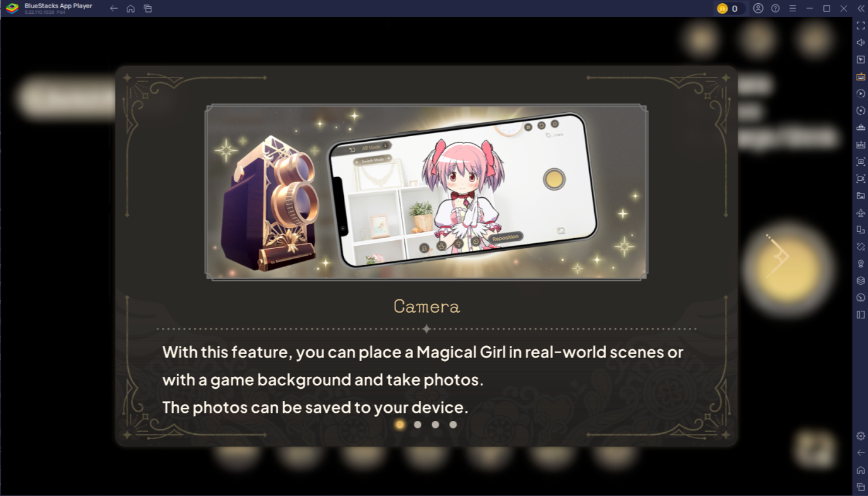Toggle fullscreen from the sidebar top icon

pyautogui.click(x=860, y=25)
